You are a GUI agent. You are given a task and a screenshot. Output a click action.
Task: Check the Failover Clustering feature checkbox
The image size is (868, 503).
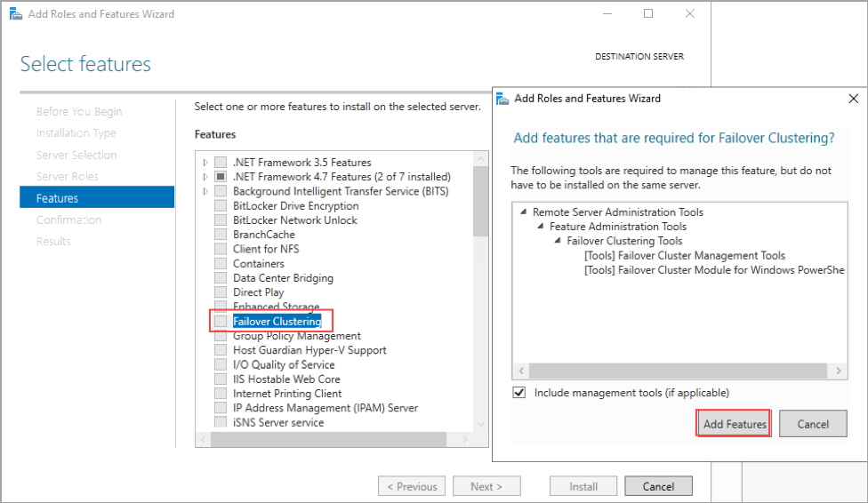(x=221, y=321)
